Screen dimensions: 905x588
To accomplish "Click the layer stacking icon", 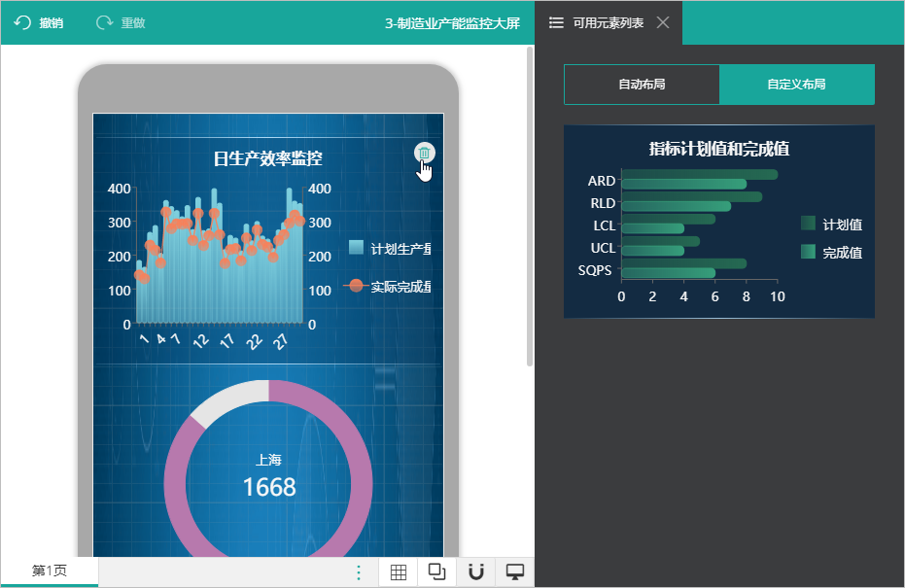I will (436, 571).
